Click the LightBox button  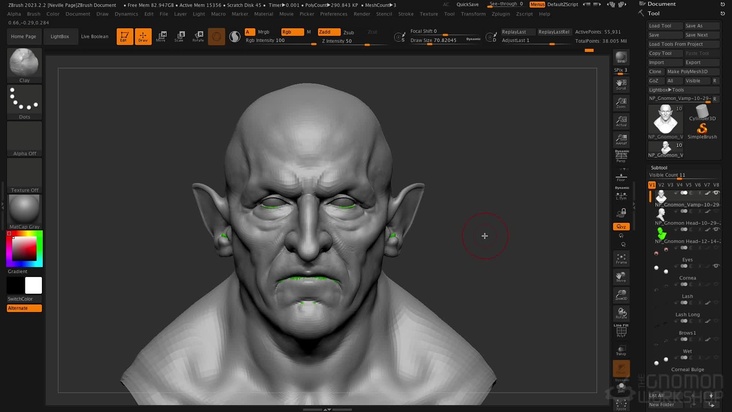click(x=60, y=36)
